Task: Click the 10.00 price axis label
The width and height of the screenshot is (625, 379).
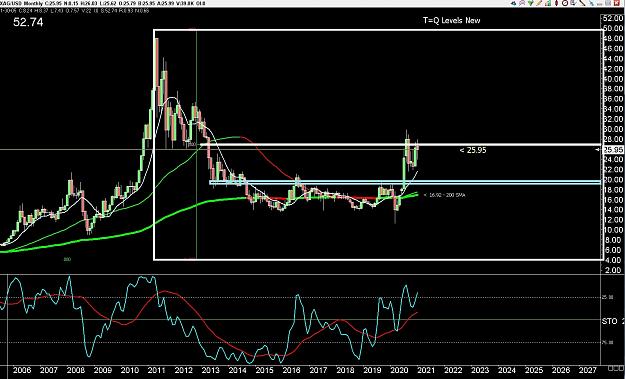Action: pyautogui.click(x=614, y=230)
